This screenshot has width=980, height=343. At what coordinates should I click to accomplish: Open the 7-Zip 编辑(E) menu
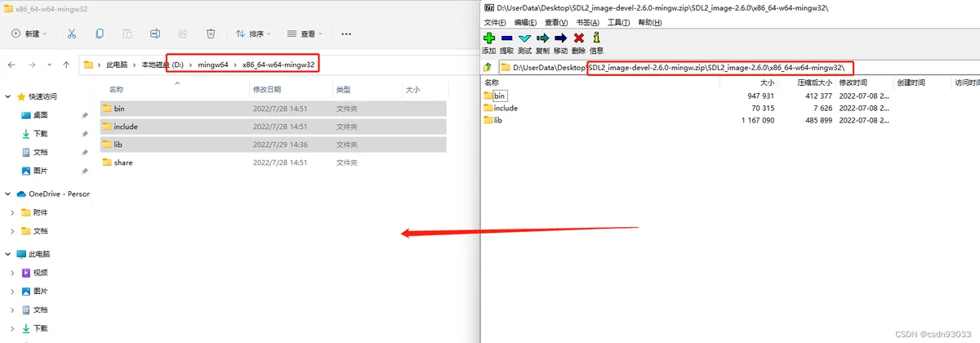click(525, 22)
